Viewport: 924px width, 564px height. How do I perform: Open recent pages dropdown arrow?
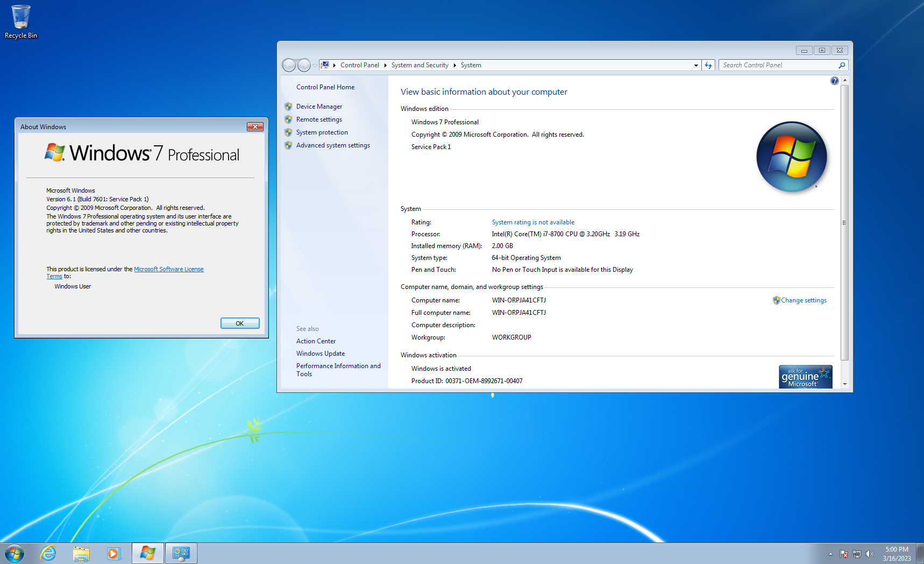pos(315,66)
